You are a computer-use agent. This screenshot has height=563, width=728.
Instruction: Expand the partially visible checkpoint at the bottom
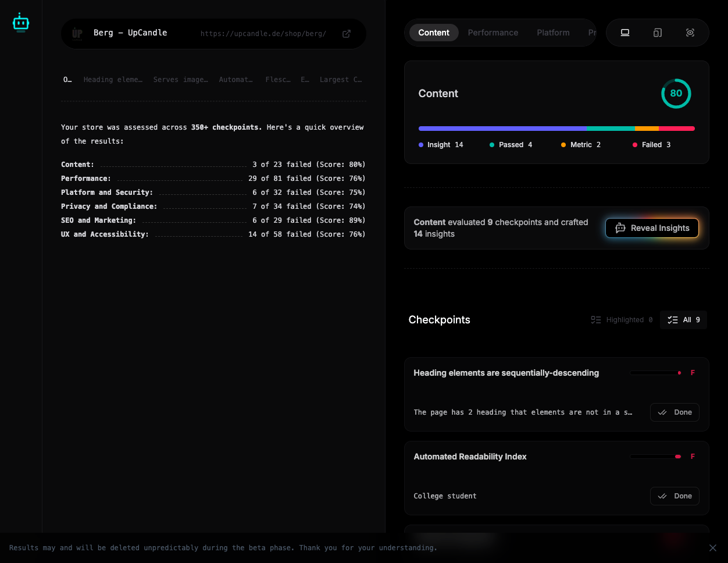click(556, 541)
